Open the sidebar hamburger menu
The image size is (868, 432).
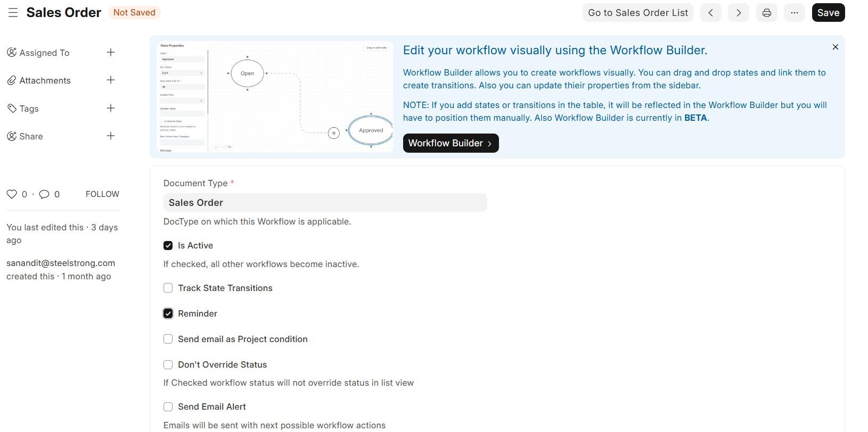coord(13,13)
